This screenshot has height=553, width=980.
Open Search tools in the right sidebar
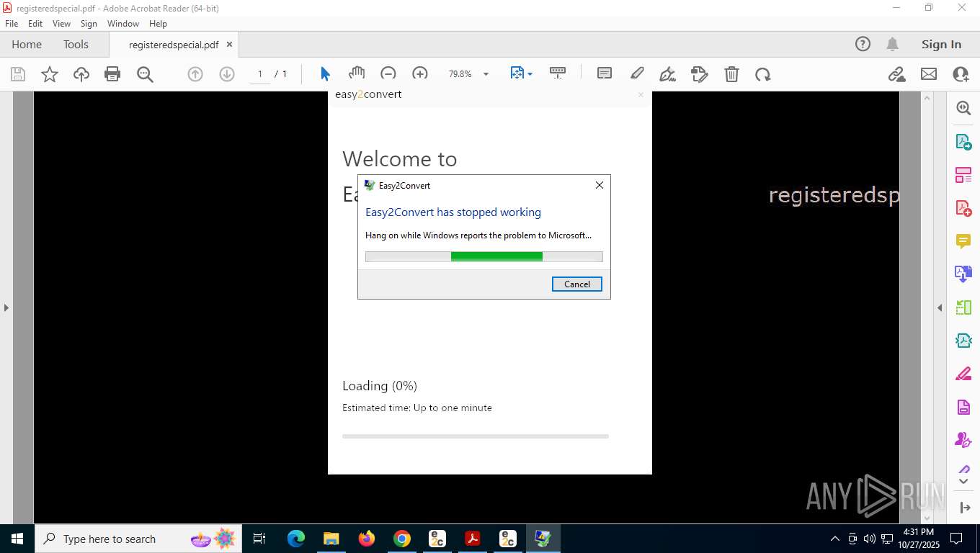(x=963, y=108)
